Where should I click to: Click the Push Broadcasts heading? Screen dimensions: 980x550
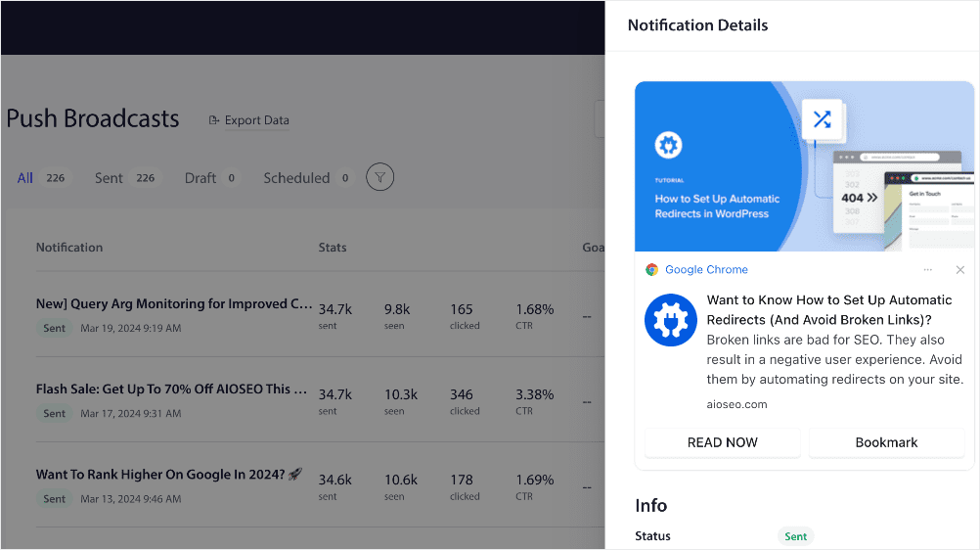point(93,118)
